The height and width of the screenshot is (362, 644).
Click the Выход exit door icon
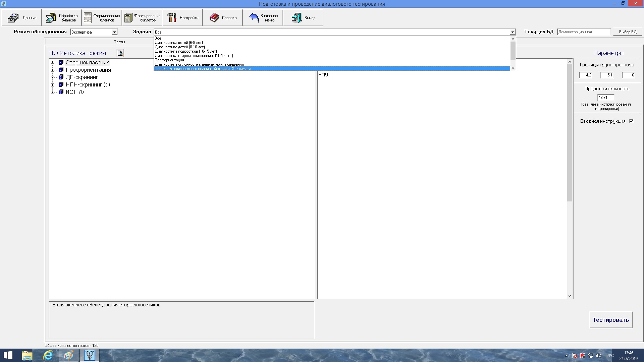tap(297, 18)
